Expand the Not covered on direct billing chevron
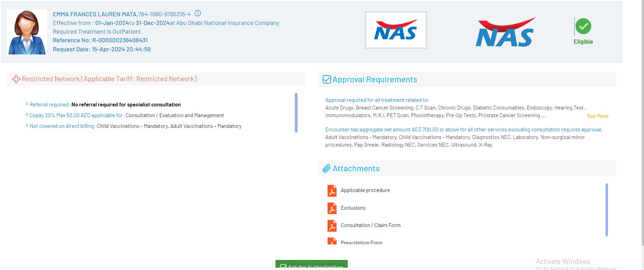 [27, 126]
